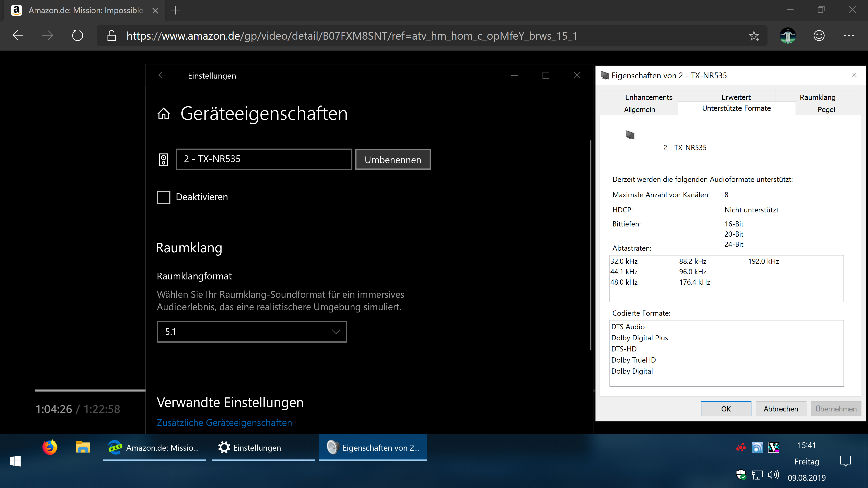This screenshot has height=488, width=868.
Task: Click the Nicht unterstützt HDCP value
Action: click(751, 210)
